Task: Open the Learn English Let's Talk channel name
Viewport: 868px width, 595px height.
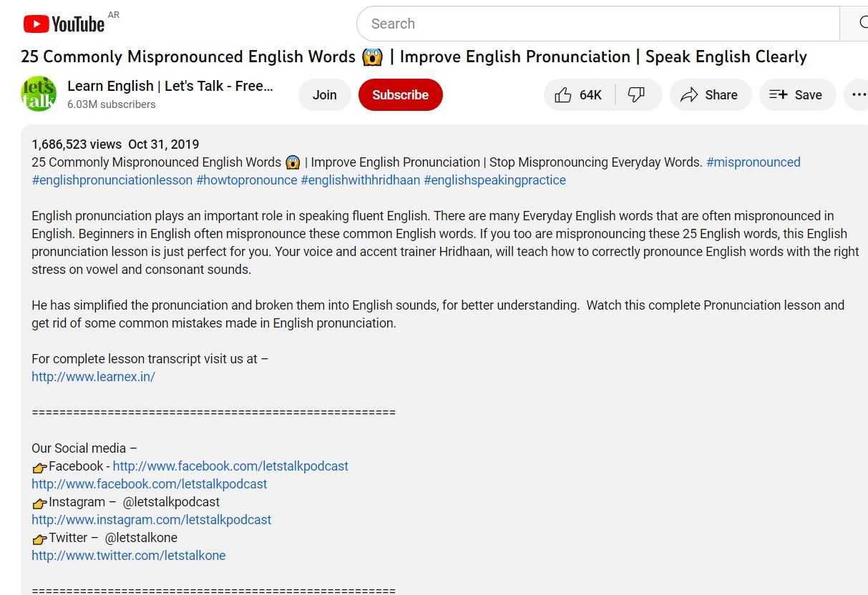Action: pyautogui.click(x=170, y=86)
